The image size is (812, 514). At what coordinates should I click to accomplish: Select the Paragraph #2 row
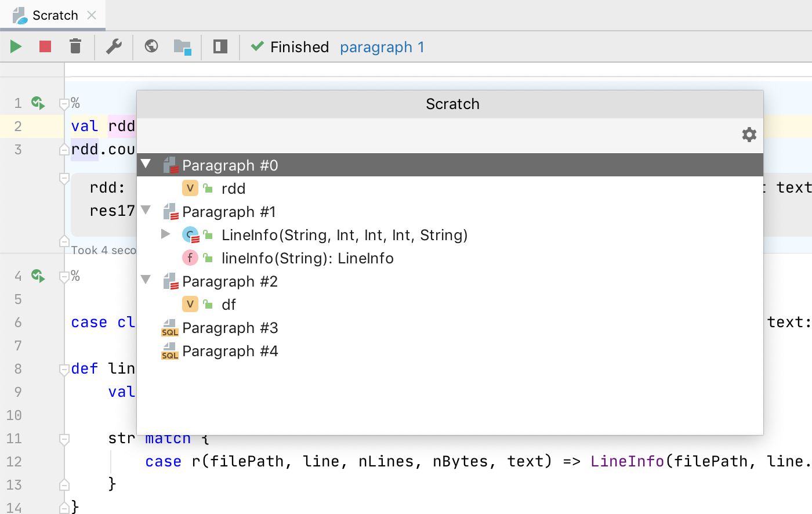click(450, 281)
